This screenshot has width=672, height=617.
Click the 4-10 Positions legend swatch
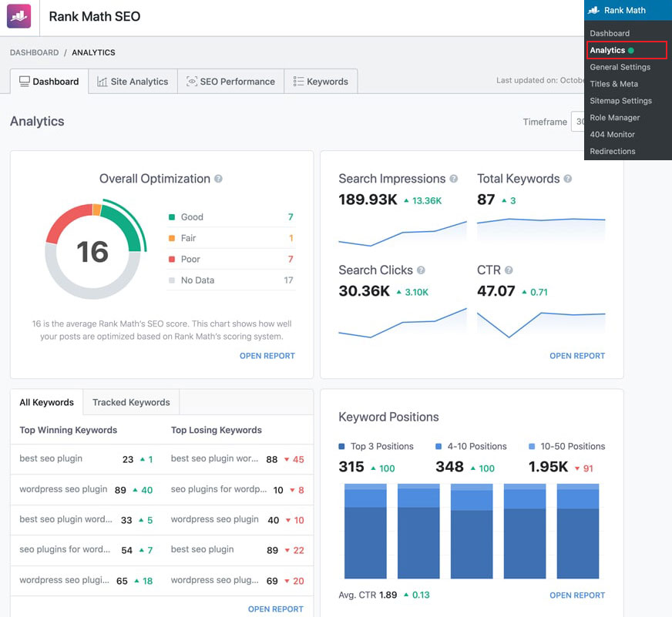[438, 447]
